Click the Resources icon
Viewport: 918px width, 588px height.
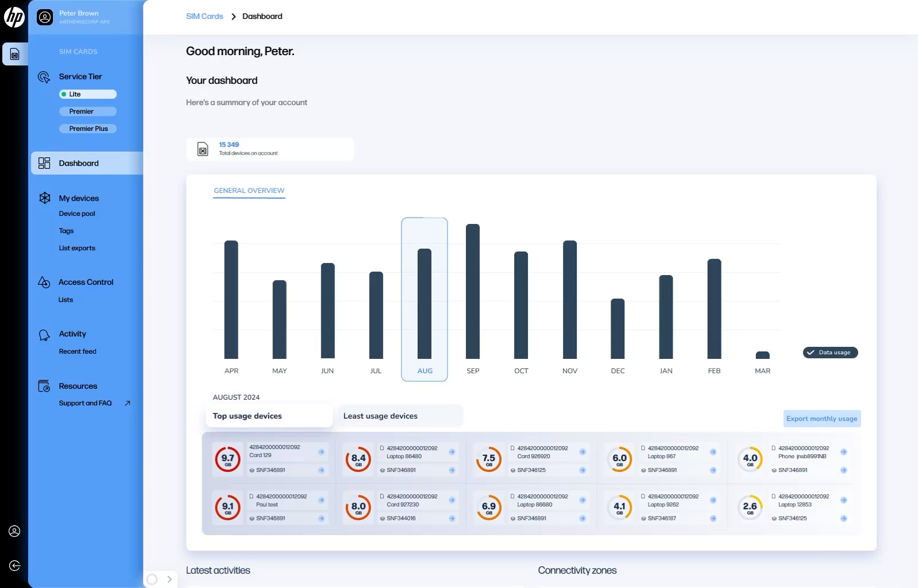(x=44, y=386)
